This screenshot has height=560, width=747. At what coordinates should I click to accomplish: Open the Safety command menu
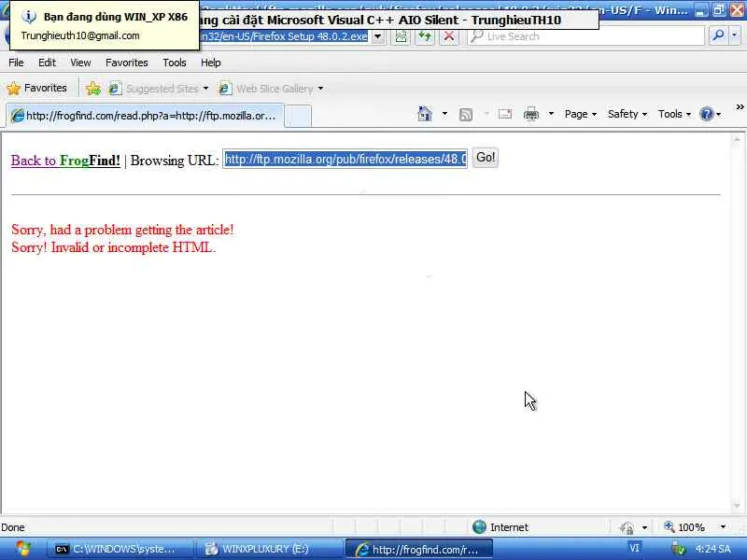tap(627, 114)
